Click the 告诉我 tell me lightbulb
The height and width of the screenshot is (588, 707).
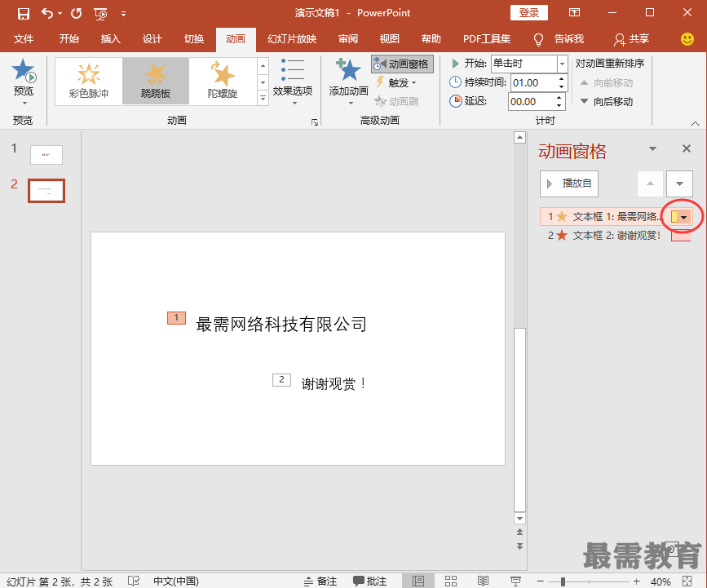pyautogui.click(x=538, y=40)
